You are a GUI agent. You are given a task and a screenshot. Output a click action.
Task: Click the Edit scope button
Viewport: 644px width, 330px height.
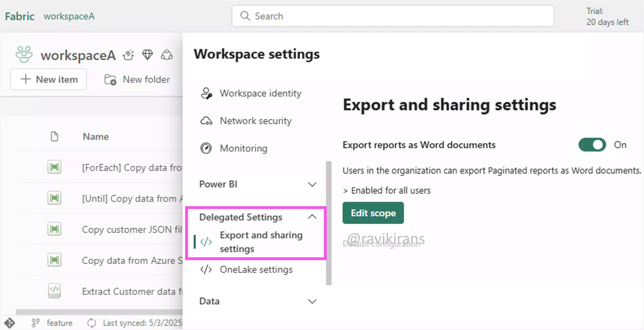[x=373, y=213]
